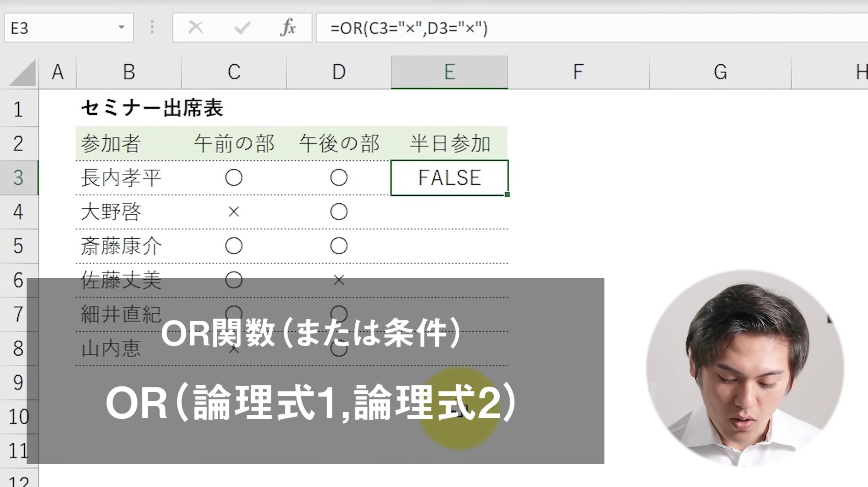Click morning circle for 斎藤康介
The height and width of the screenshot is (487, 868).
coord(234,246)
